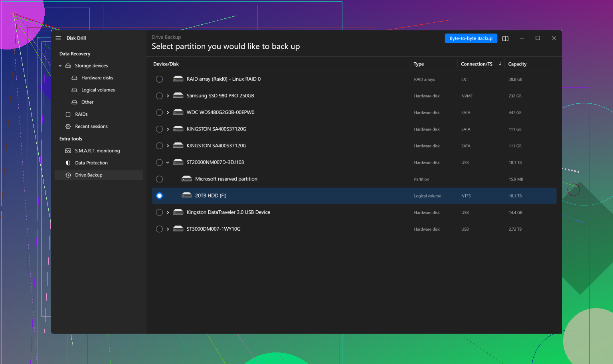The width and height of the screenshot is (613, 364).
Task: Click the Microsoft reserved partition drive icon
Action: [x=187, y=179]
